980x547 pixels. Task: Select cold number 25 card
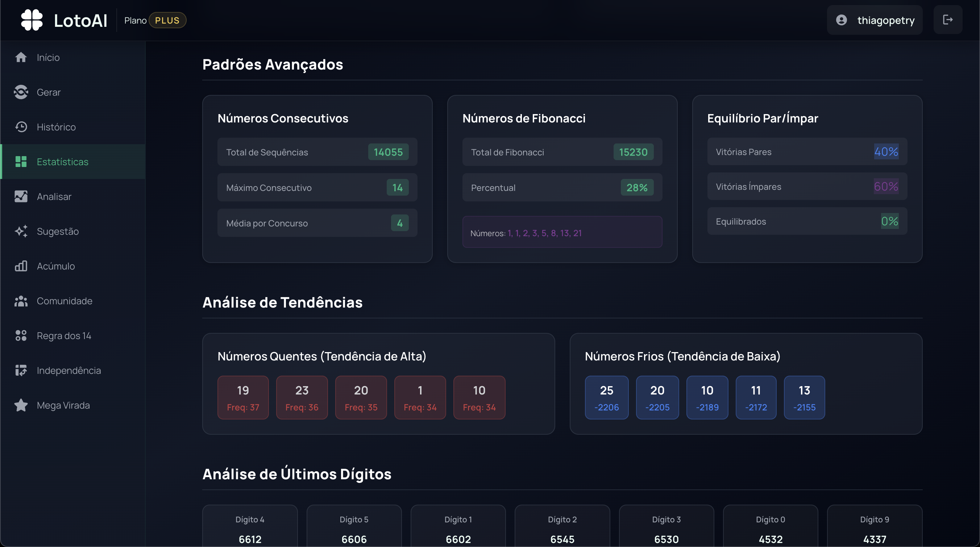(606, 398)
